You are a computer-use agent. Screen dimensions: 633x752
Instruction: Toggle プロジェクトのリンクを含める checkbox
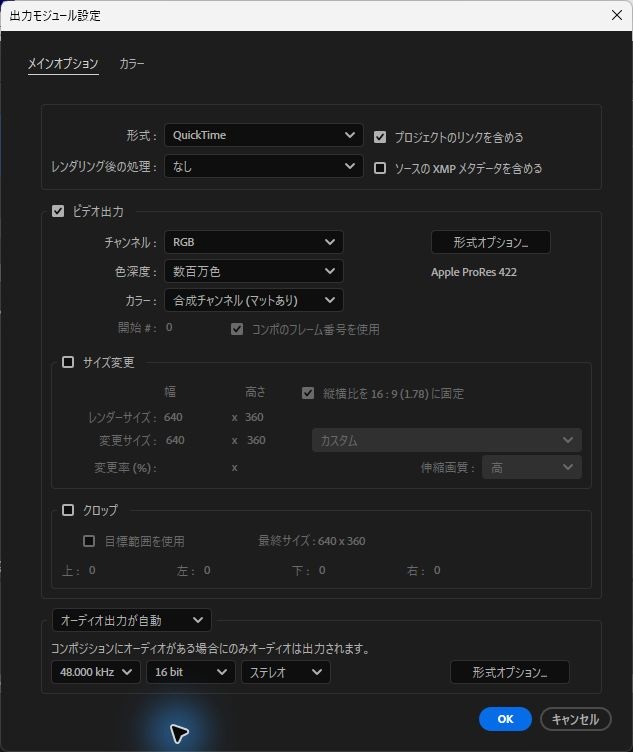click(x=380, y=137)
